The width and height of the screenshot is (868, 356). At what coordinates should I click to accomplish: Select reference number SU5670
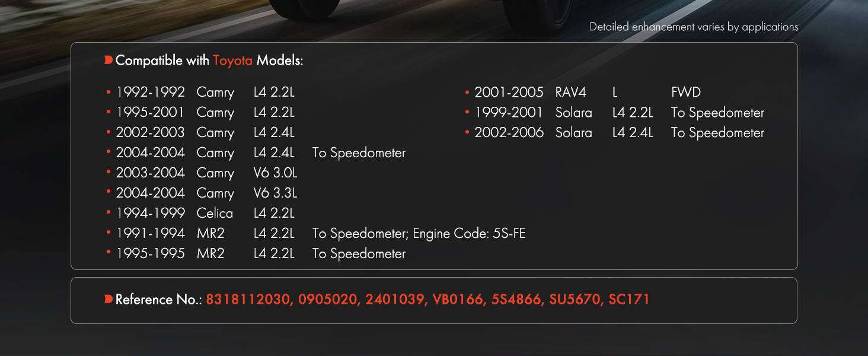575,300
